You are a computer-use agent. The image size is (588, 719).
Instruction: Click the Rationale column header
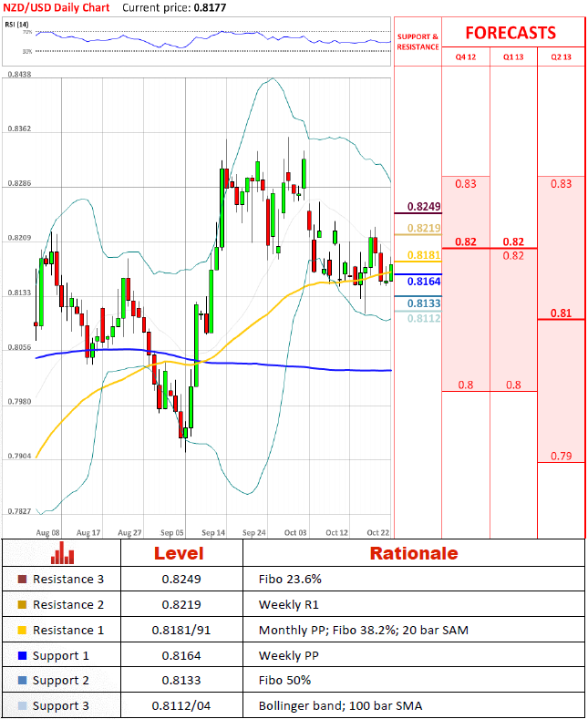click(x=413, y=553)
